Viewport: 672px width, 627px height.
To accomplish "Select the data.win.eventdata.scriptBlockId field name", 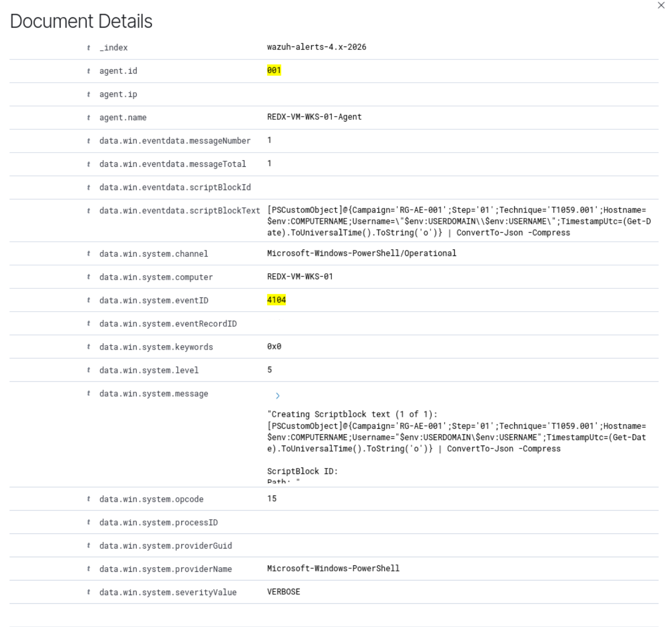I will click(x=175, y=187).
